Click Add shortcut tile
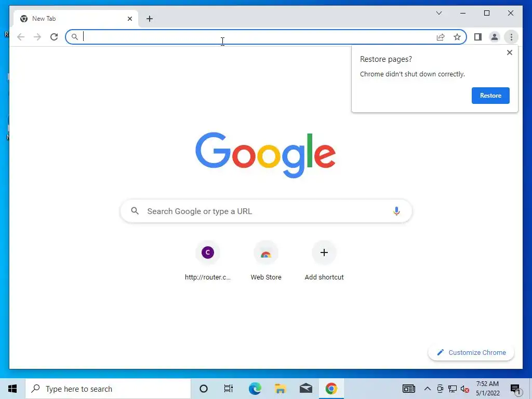Viewport: 532px width, 399px height. pos(324,261)
